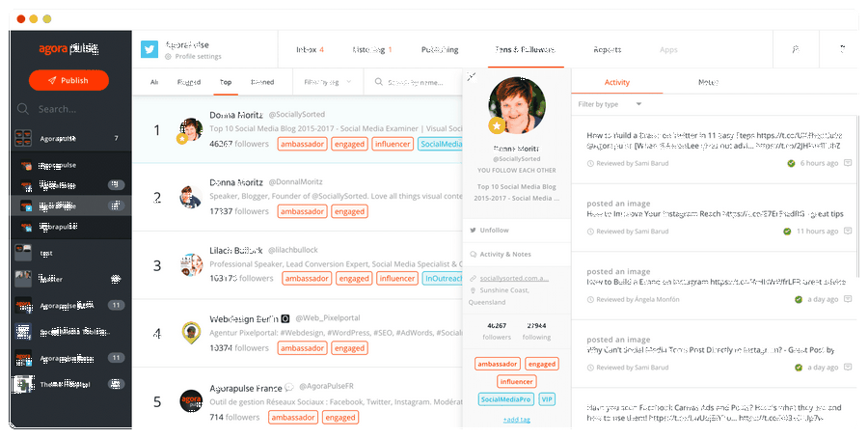Collapse the Agorapulse group showing count 7

70,138
